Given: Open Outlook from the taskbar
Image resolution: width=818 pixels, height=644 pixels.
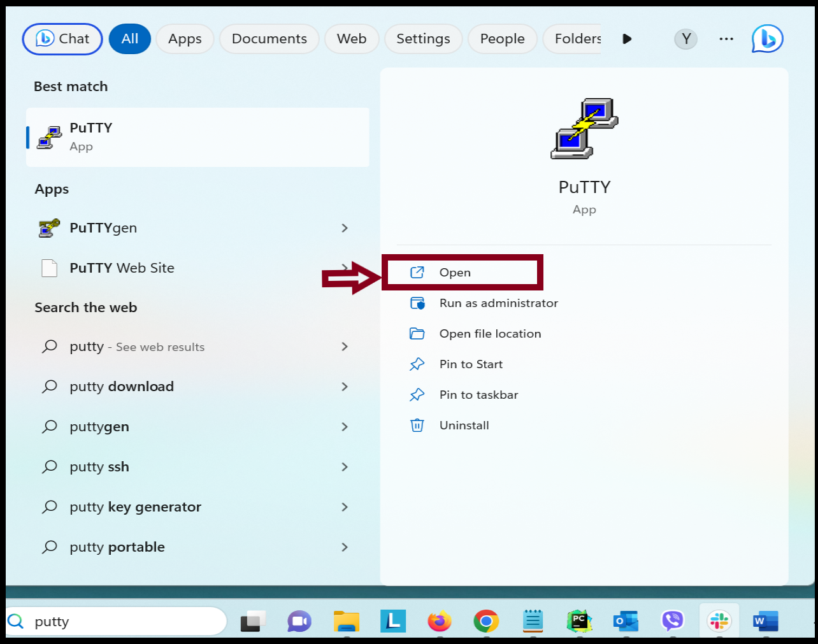Looking at the screenshot, I should coord(626,621).
